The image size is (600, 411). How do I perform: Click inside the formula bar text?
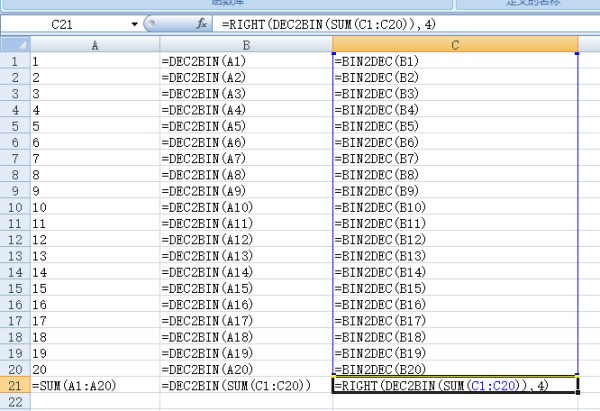click(400, 23)
